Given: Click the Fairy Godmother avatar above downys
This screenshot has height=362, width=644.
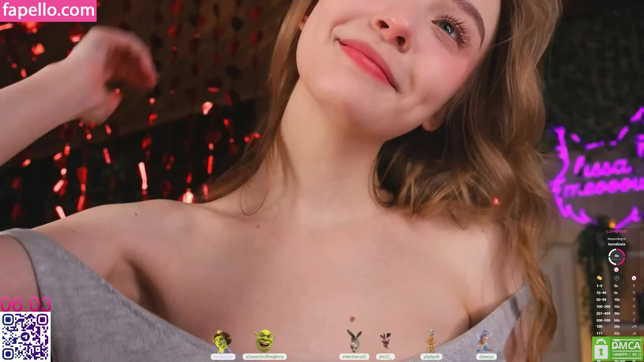Looking at the screenshot, I should (x=485, y=341).
